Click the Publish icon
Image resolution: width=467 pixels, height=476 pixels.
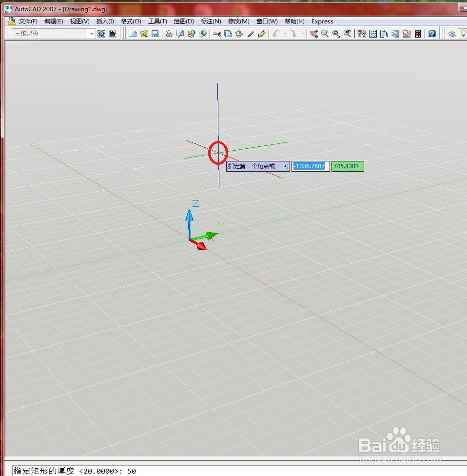point(192,33)
